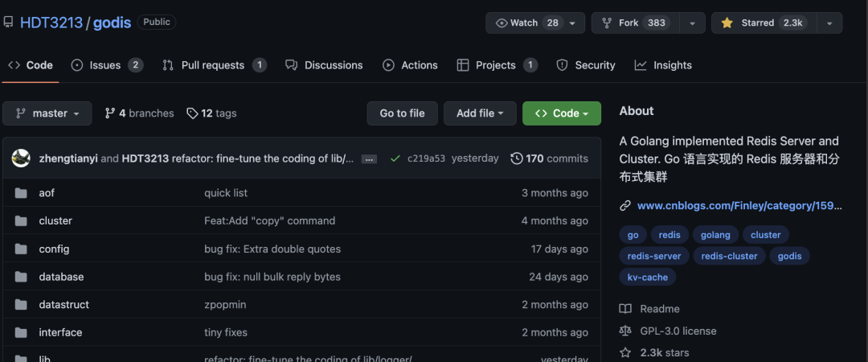Open the star lists dropdown arrow
Image resolution: width=868 pixels, height=362 pixels.
(829, 23)
